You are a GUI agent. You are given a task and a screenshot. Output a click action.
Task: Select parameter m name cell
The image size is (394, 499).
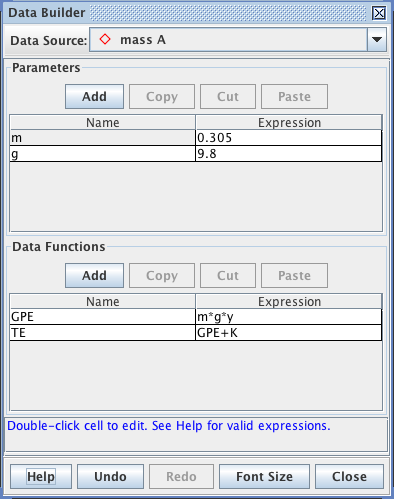tap(103, 138)
